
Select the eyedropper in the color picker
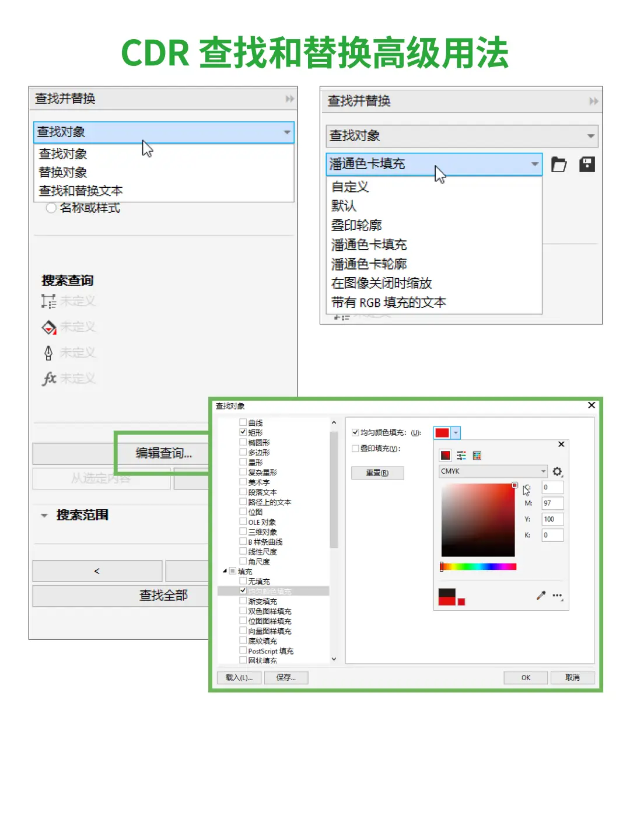(541, 594)
